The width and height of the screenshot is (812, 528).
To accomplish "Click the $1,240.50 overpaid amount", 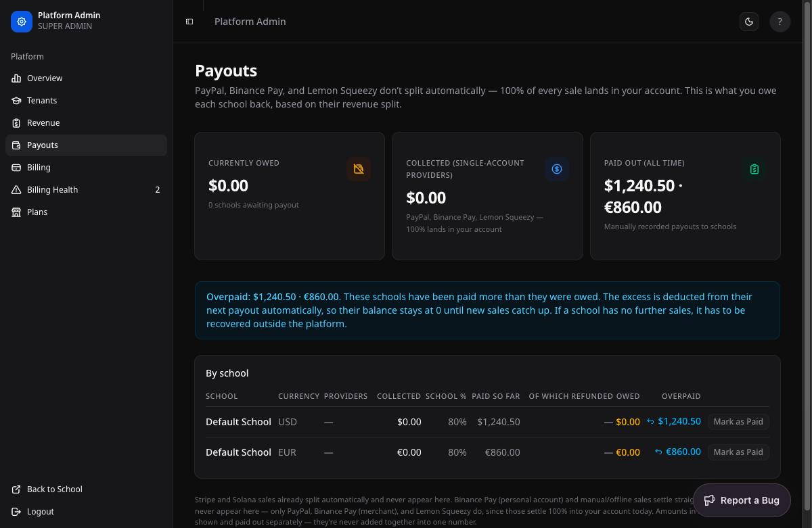I will point(679,421).
